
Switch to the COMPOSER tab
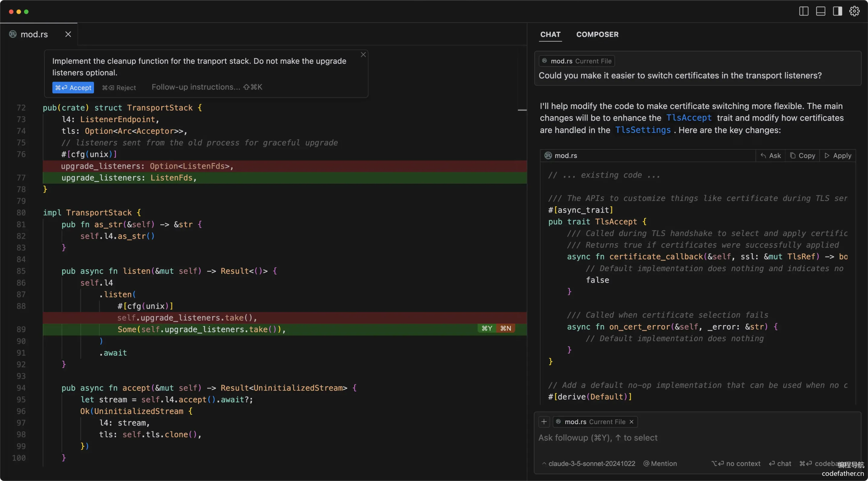click(597, 34)
